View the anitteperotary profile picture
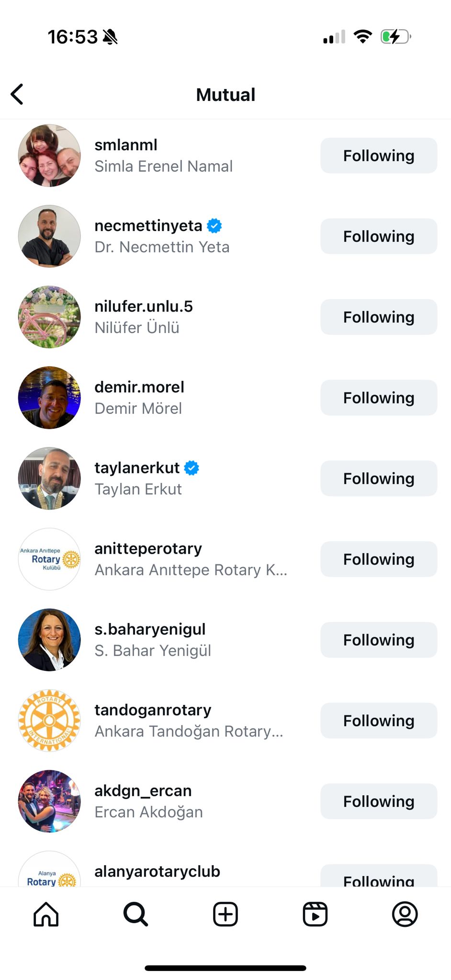The image size is (451, 980). point(49,559)
